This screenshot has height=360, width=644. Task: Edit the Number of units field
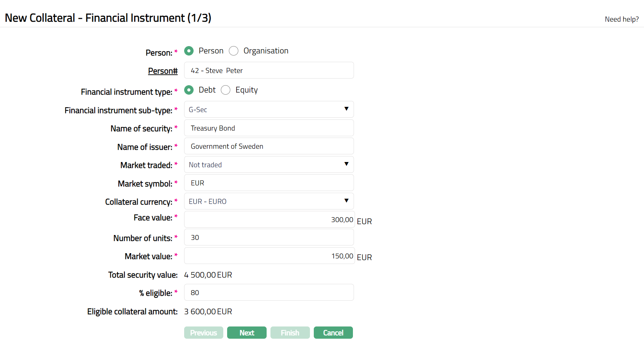(269, 237)
